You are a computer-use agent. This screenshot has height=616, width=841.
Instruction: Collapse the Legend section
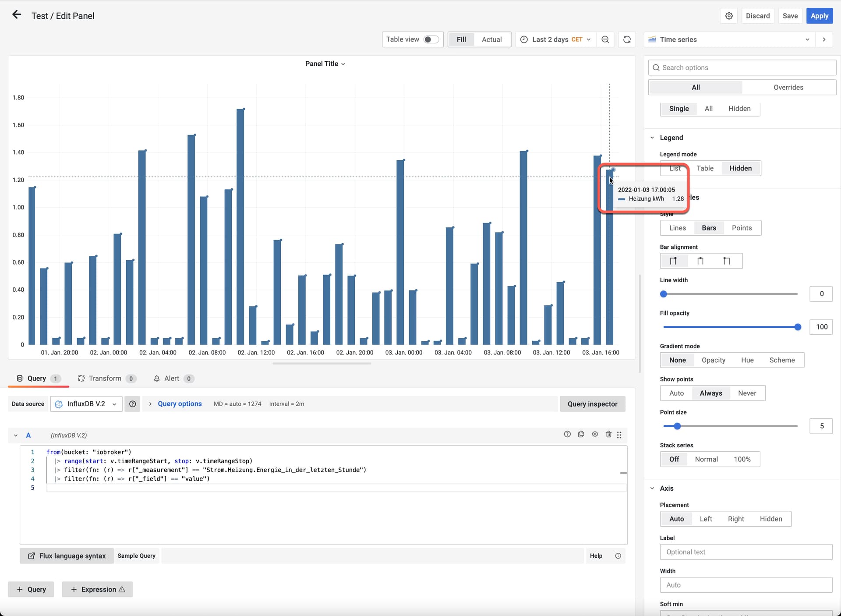point(652,138)
